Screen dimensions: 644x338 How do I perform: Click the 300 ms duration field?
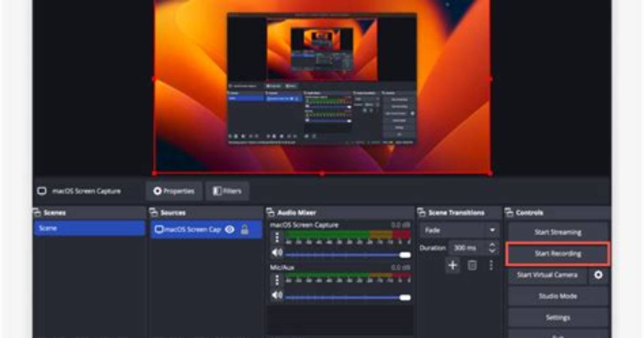[x=468, y=248]
